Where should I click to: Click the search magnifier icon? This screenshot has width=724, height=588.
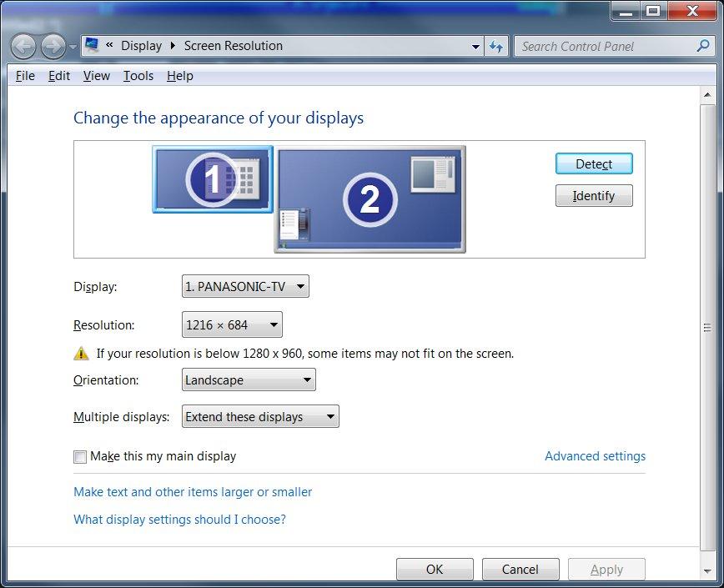[703, 46]
